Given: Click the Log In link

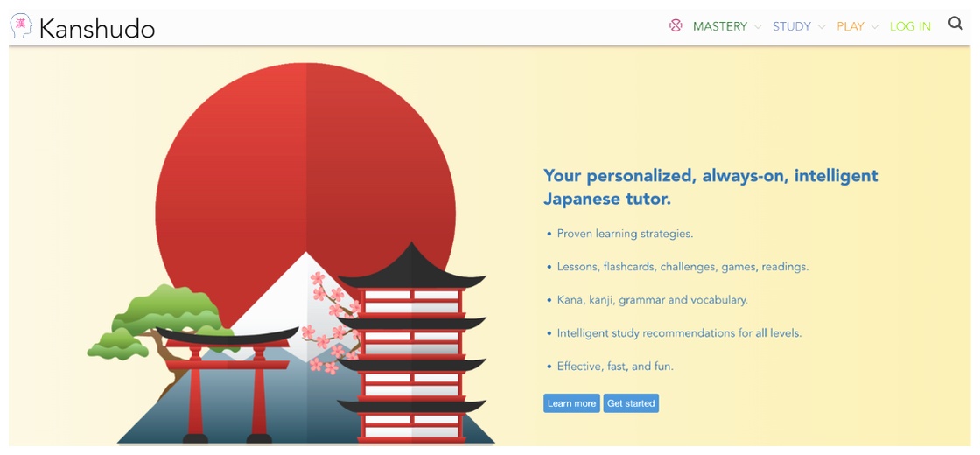Looking at the screenshot, I should (910, 26).
